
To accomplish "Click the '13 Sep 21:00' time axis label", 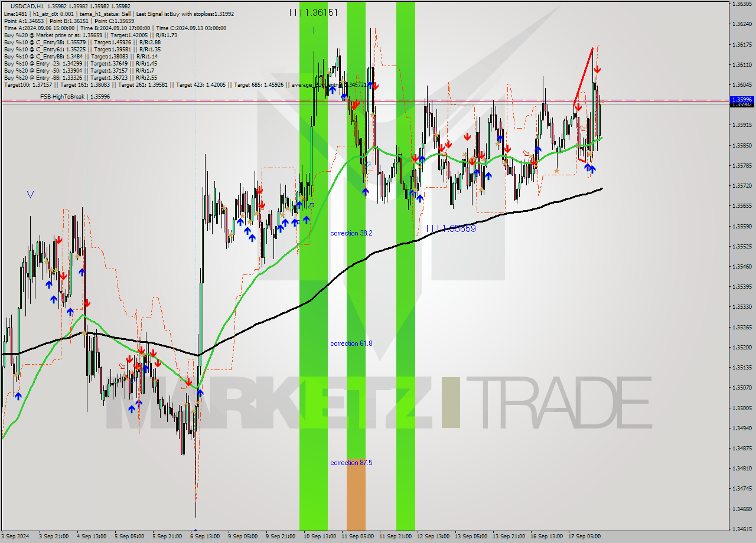I will click(509, 537).
